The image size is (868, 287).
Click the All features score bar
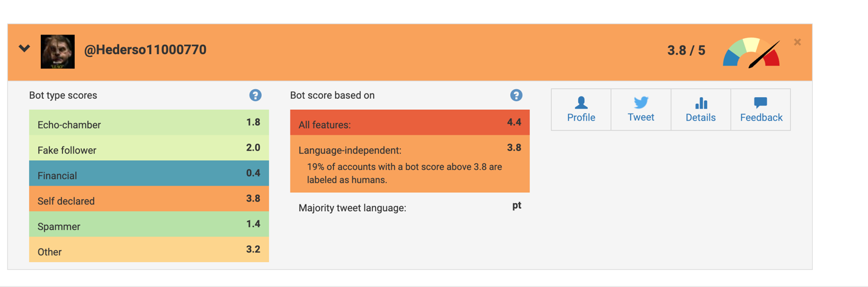410,123
